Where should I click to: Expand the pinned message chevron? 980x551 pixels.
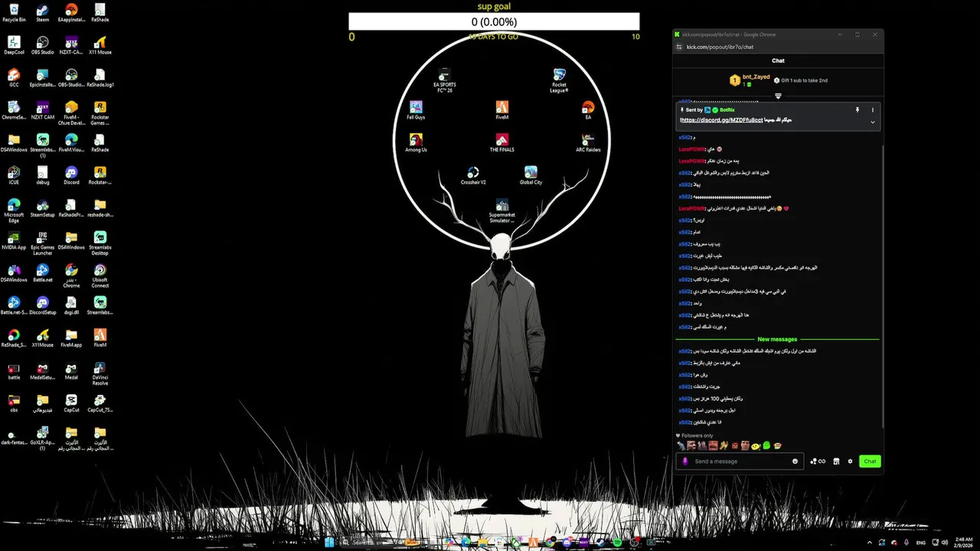pos(872,122)
